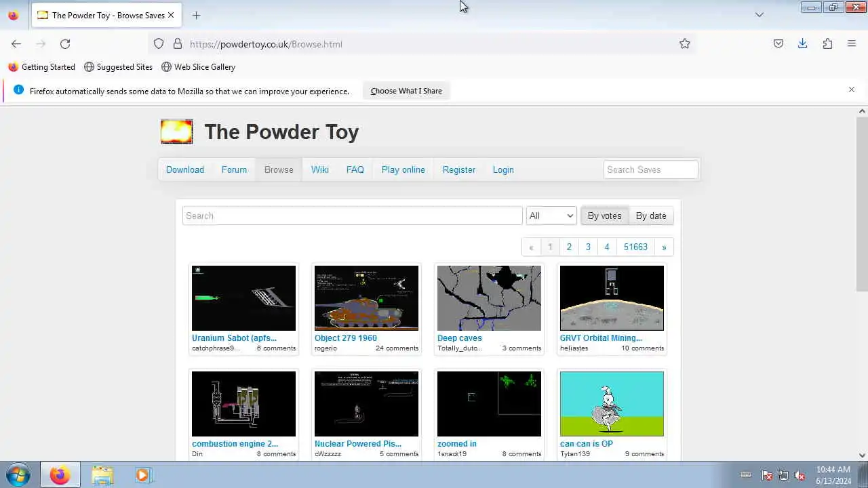868x488 pixels.
Task: Go to pagination page 3
Action: pos(588,247)
